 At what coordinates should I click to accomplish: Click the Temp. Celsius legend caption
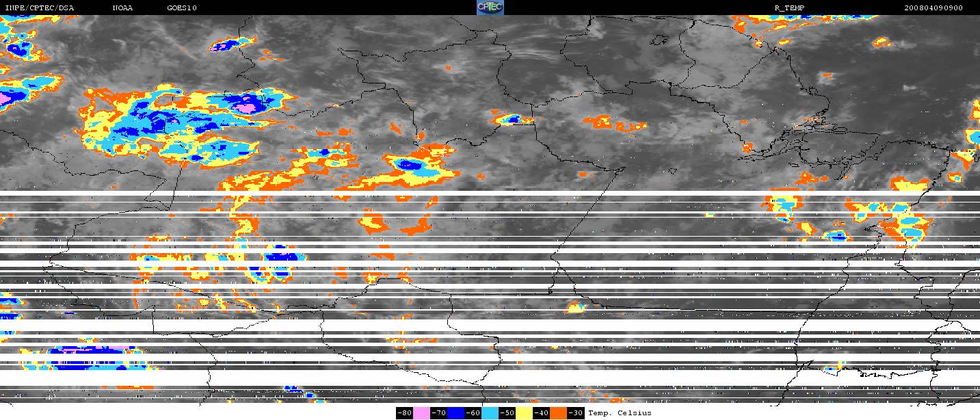point(620,413)
